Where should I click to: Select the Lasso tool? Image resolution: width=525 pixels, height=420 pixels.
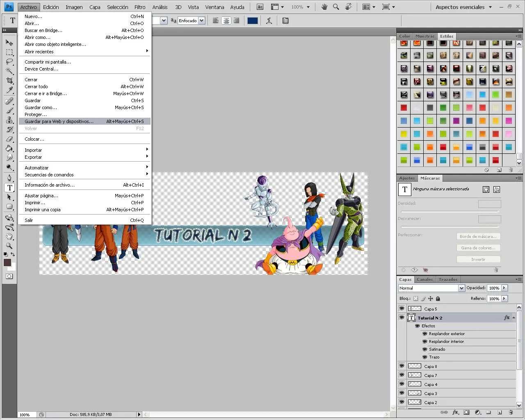pos(9,62)
